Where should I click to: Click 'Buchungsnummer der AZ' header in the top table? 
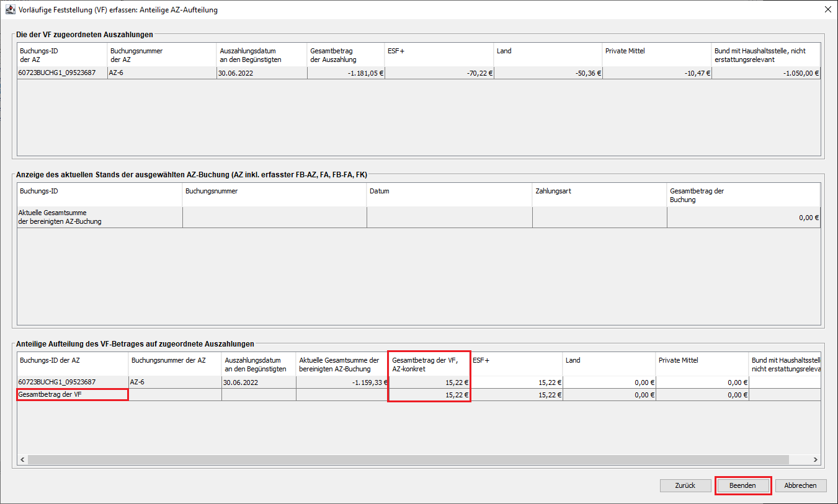coord(162,55)
